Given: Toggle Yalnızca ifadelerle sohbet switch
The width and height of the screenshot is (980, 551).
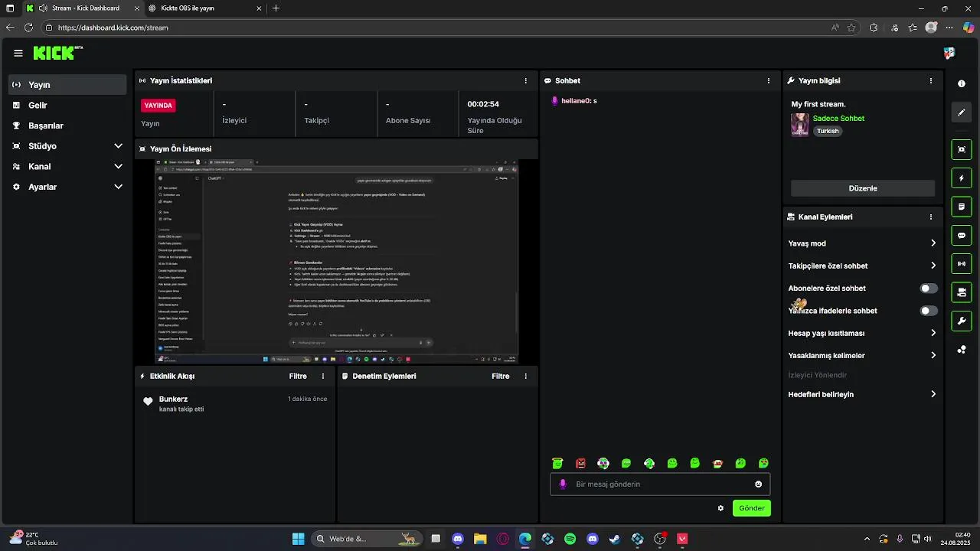Looking at the screenshot, I should click(x=929, y=311).
